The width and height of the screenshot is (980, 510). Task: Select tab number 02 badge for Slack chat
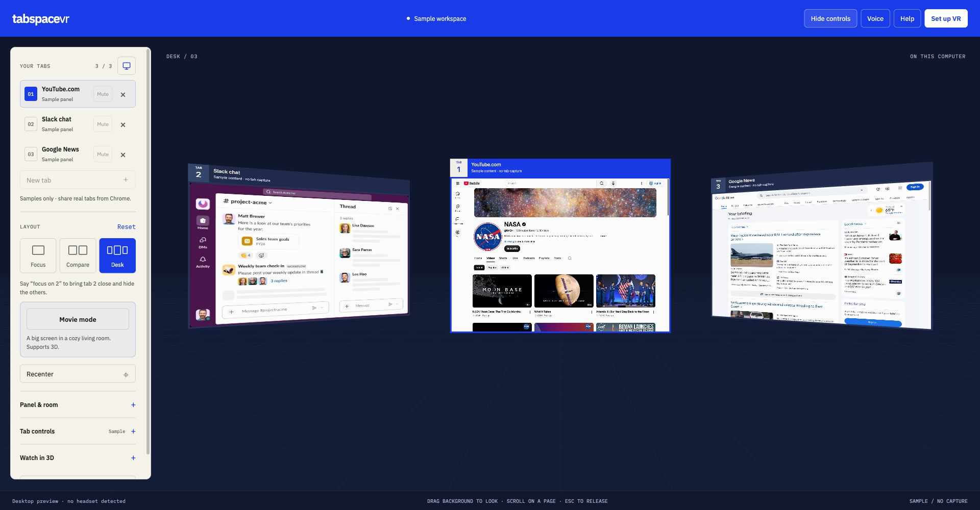coord(31,124)
